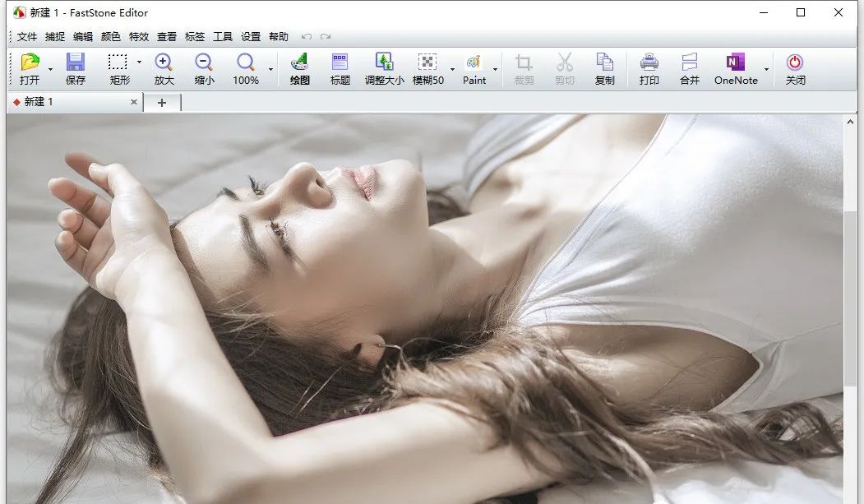Viewport: 864px width, 504px height.
Task: Open a file with the 打开 icon
Action: click(x=30, y=69)
